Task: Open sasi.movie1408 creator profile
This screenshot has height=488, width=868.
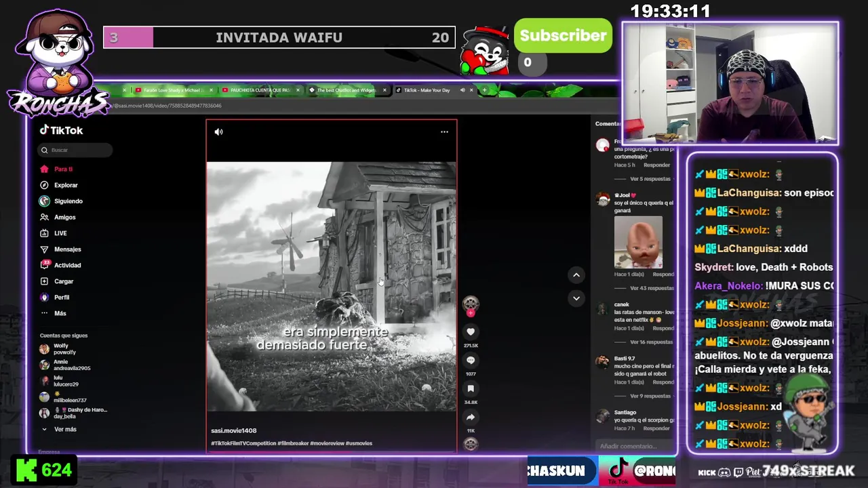Action: point(233,430)
